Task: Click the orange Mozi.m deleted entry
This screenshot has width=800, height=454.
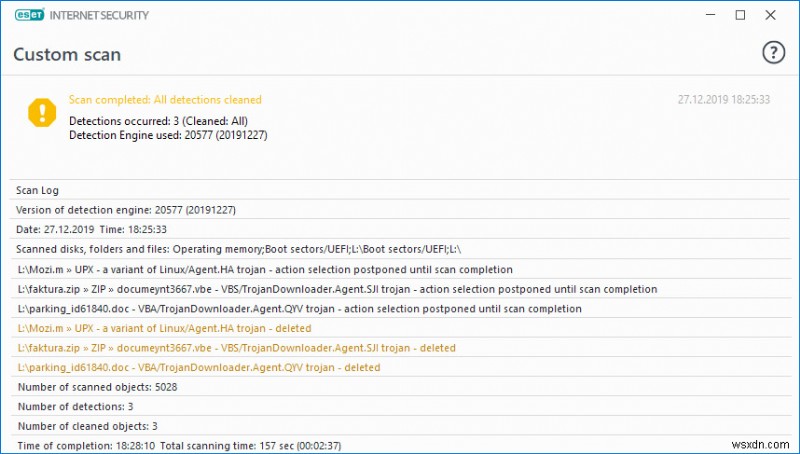Action: click(x=164, y=328)
